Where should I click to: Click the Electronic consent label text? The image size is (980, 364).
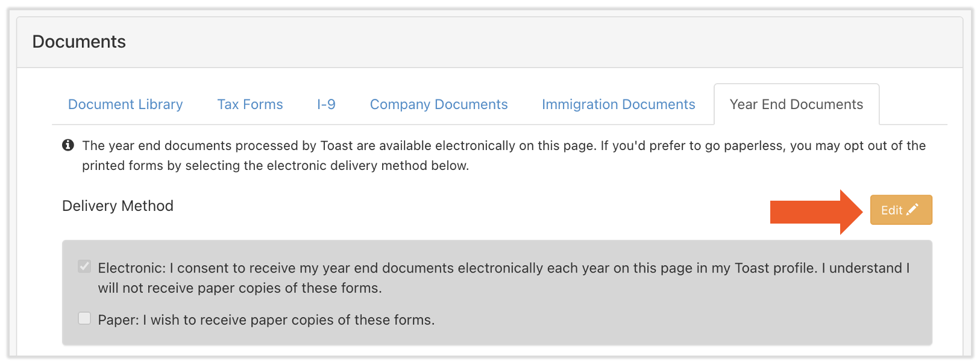(503, 268)
